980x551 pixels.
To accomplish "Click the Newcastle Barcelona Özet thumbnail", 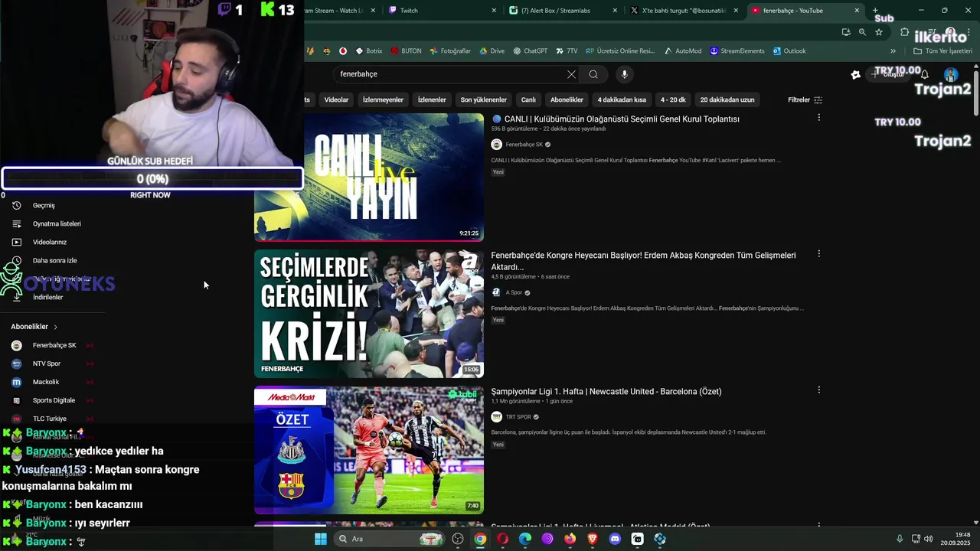I will click(369, 450).
